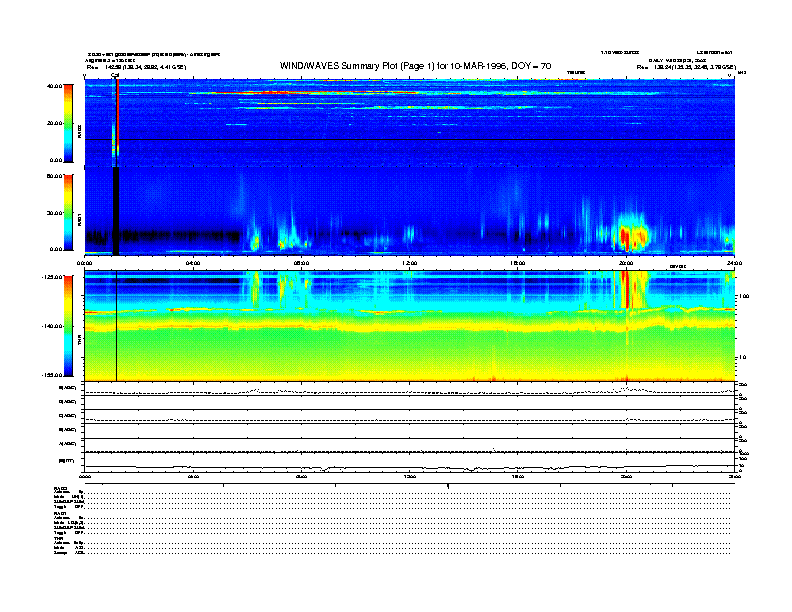Click the 08:00 label below the RAD1 spectrogram
Viewport: 792px width, 612px height.
tap(301, 263)
